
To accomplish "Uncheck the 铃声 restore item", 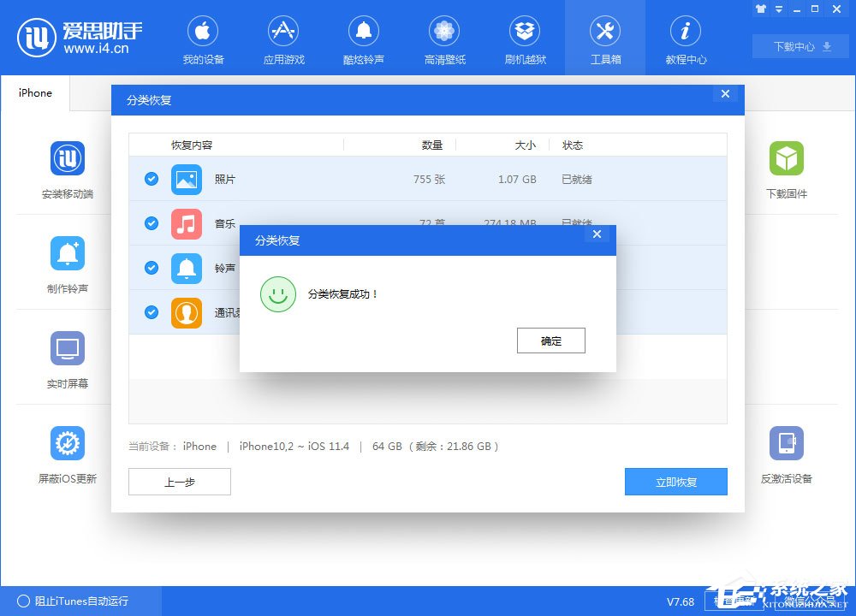I will (x=151, y=268).
